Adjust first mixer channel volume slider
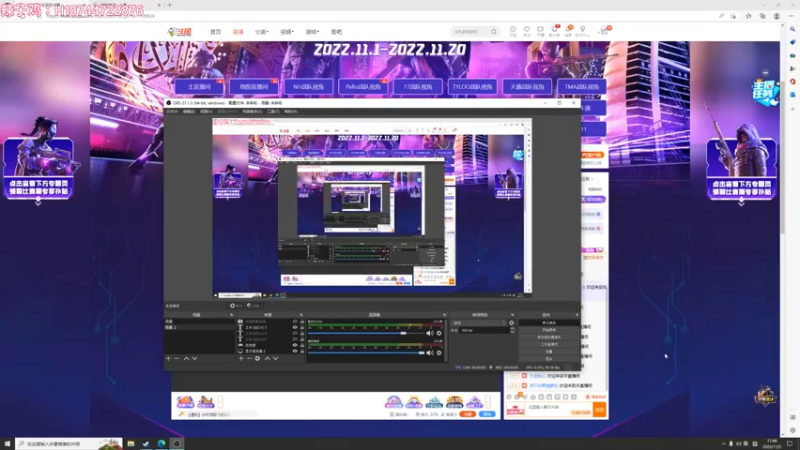 tap(403, 333)
